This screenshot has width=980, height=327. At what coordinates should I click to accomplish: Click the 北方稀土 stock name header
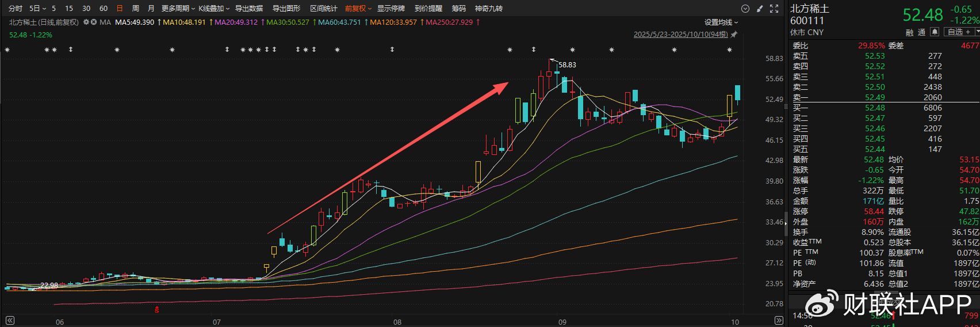[810, 9]
